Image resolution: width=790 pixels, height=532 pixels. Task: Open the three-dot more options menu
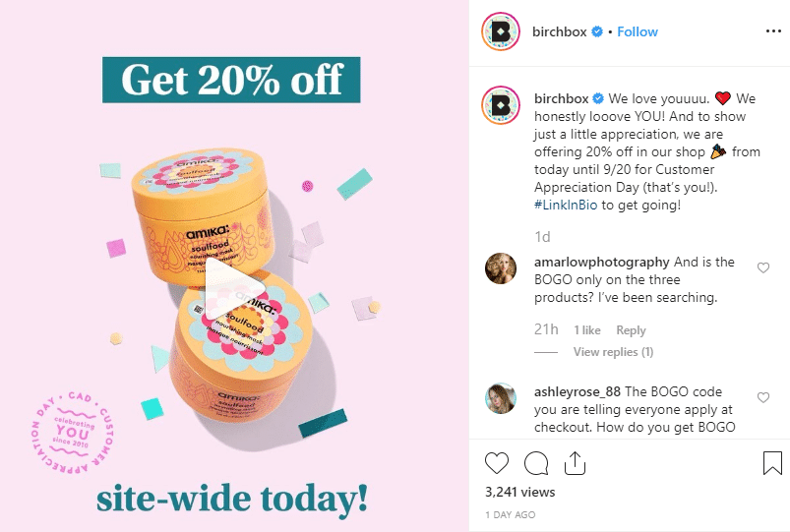click(x=773, y=31)
